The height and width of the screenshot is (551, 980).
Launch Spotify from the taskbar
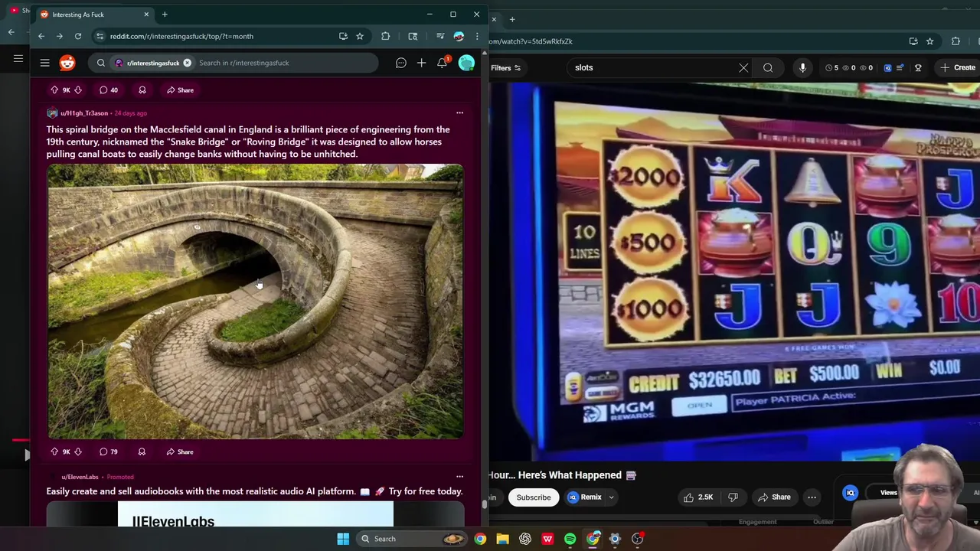tap(570, 539)
